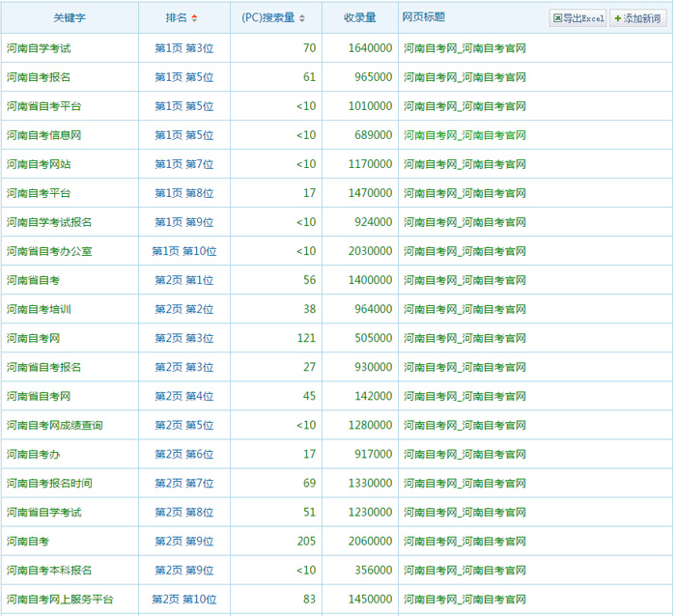
Task: Click the 关键字 column header
Action: click(70, 18)
